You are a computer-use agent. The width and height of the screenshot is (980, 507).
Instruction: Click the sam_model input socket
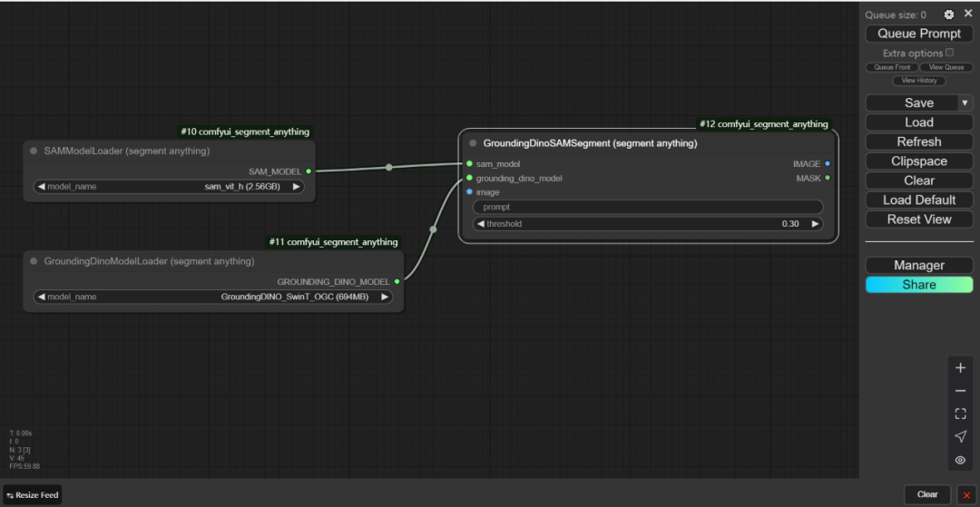pos(469,163)
